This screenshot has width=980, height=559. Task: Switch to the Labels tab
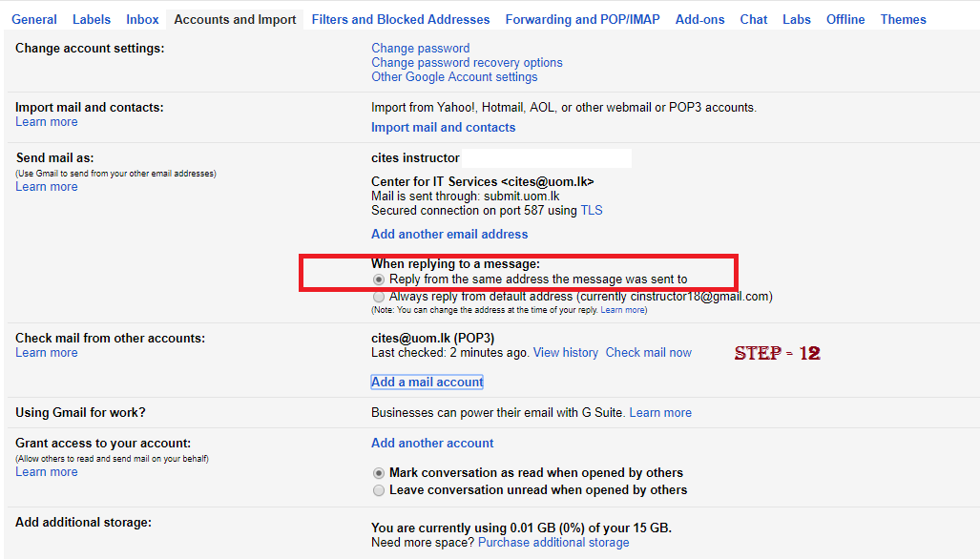click(92, 19)
